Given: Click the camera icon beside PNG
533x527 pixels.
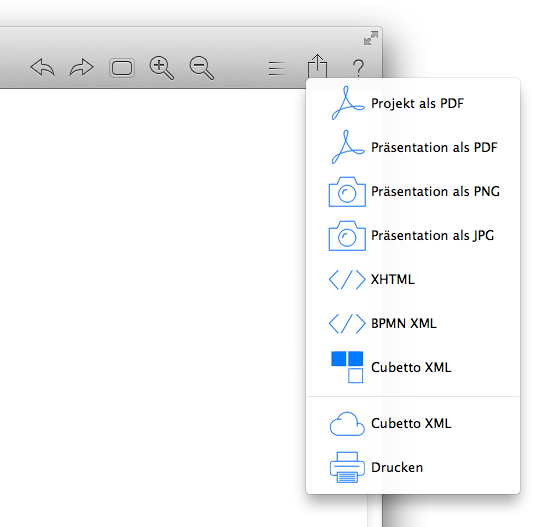Looking at the screenshot, I should pyautogui.click(x=347, y=191).
